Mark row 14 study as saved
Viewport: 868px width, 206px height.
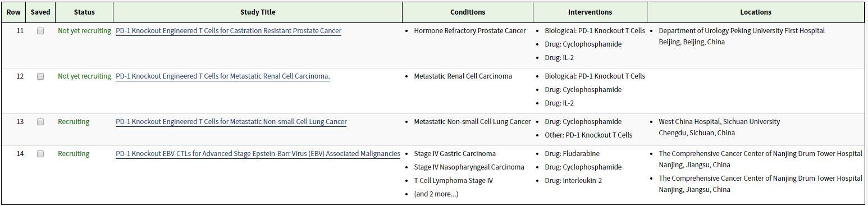coord(40,154)
